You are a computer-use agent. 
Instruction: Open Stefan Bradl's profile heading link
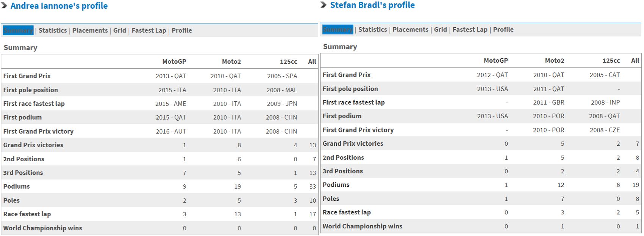372,5
